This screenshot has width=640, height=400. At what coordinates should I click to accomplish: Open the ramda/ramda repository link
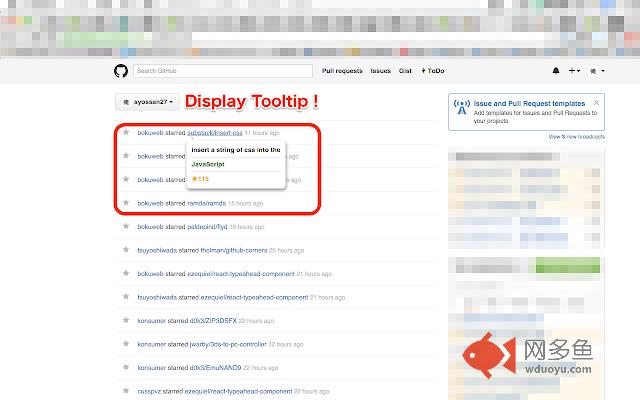point(207,203)
